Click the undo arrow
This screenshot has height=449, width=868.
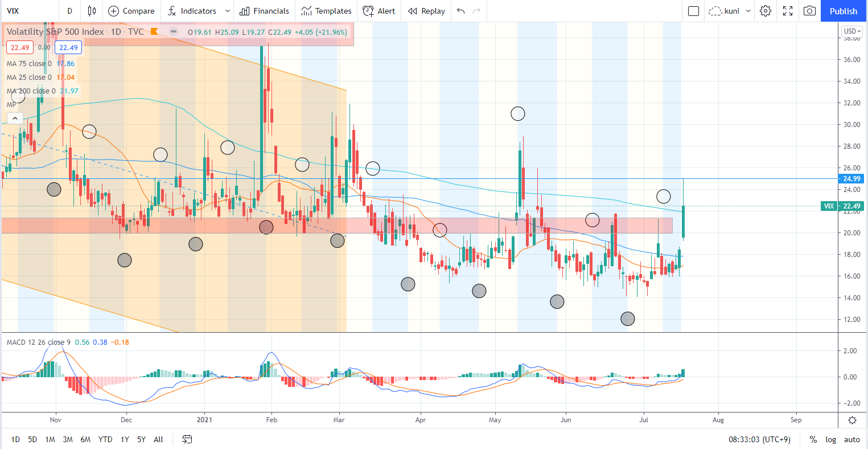(460, 11)
